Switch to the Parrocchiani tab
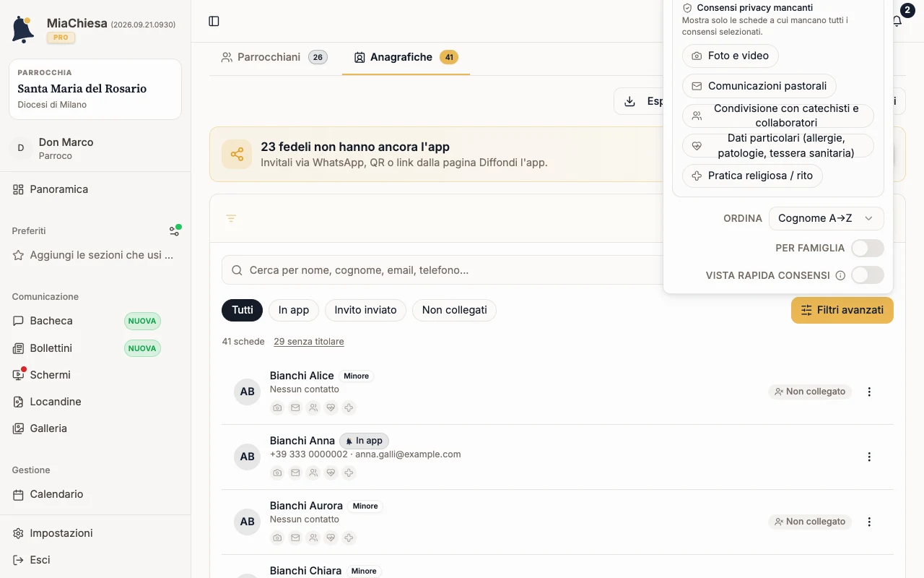The height and width of the screenshot is (578, 924). 274,57
